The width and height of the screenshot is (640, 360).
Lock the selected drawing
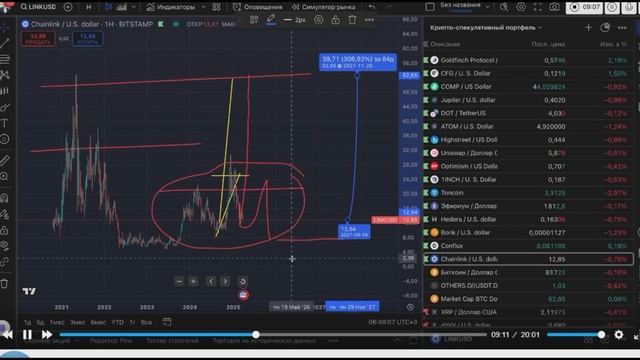tap(335, 20)
